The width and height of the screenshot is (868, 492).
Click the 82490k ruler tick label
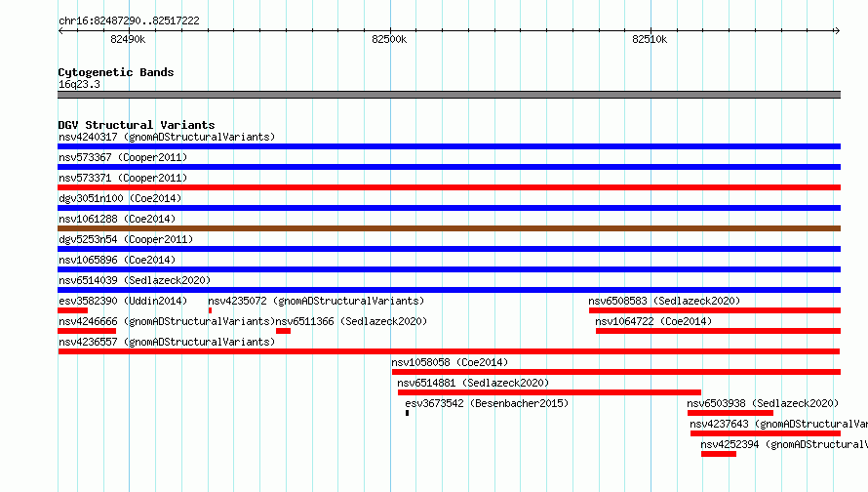pos(128,39)
